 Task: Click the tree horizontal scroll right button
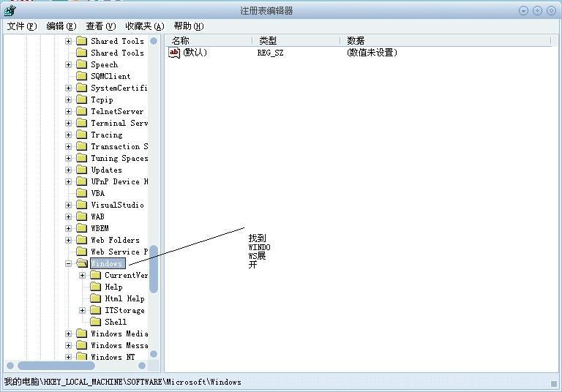coord(142,366)
